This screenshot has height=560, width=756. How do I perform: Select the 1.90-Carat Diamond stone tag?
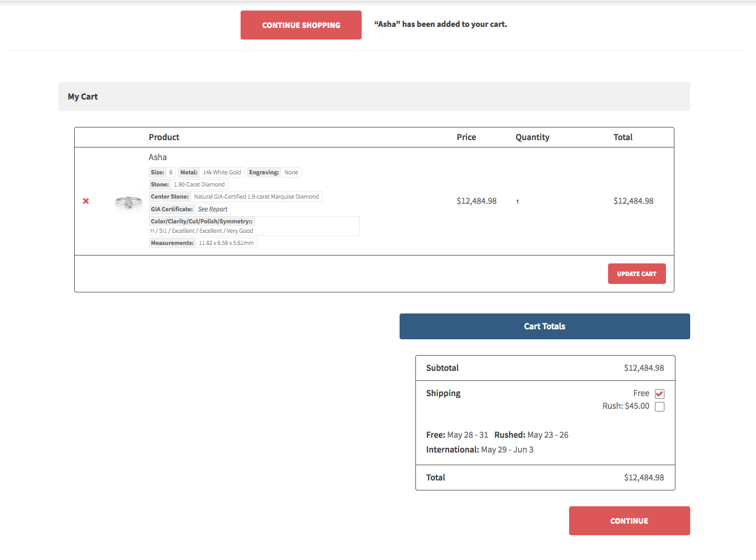tap(199, 184)
